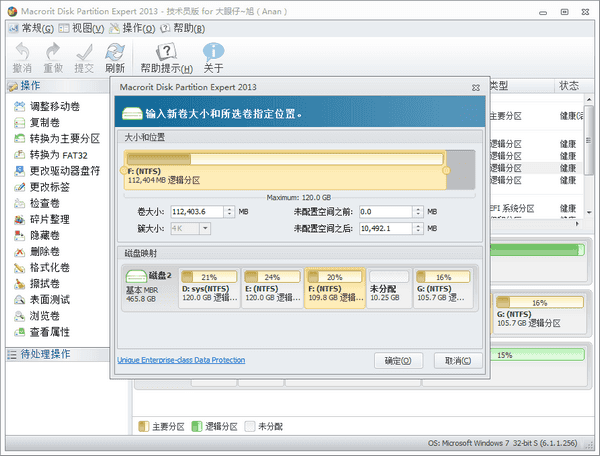This screenshot has width=600, height=456.
Task: Click the partition list vertical scrollbar
Action: 589,140
